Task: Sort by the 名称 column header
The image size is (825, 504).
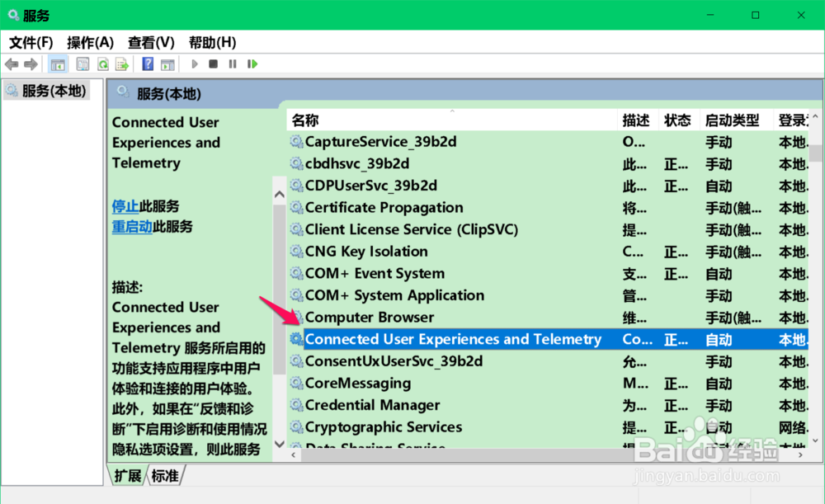Action: point(451,120)
